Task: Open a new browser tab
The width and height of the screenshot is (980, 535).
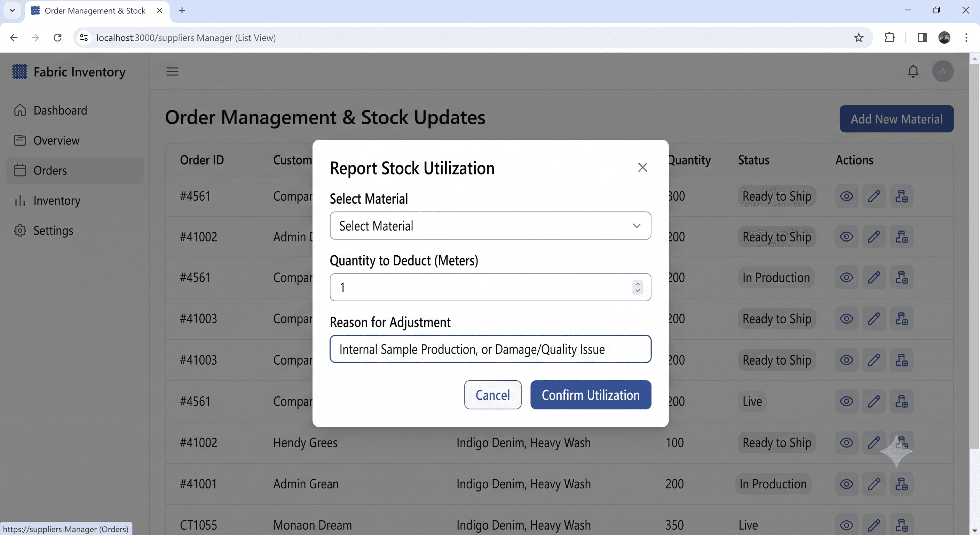Action: pos(182,11)
